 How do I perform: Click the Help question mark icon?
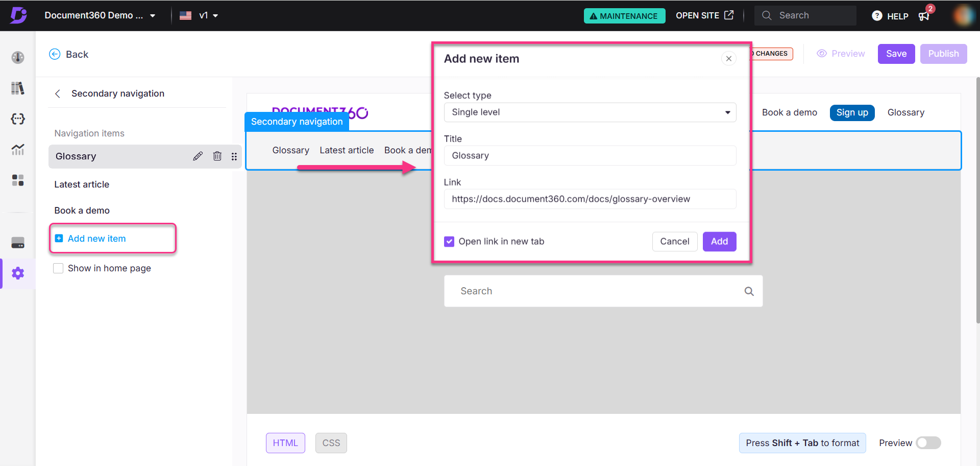pos(877,16)
